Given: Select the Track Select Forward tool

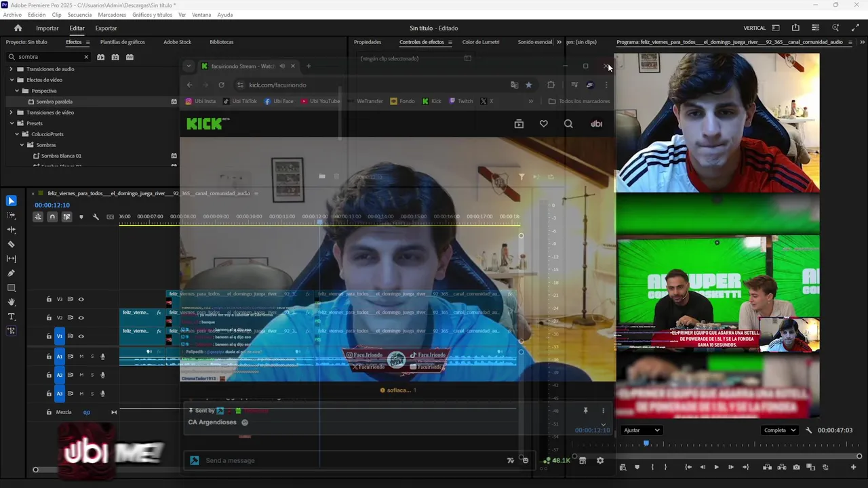Looking at the screenshot, I should 12,215.
